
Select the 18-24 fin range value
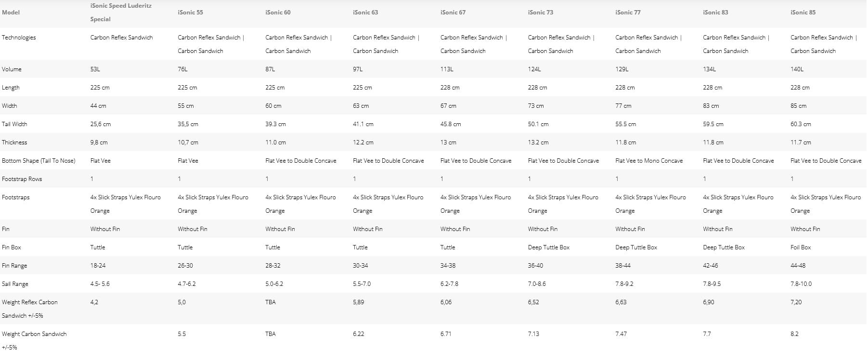(x=98, y=266)
